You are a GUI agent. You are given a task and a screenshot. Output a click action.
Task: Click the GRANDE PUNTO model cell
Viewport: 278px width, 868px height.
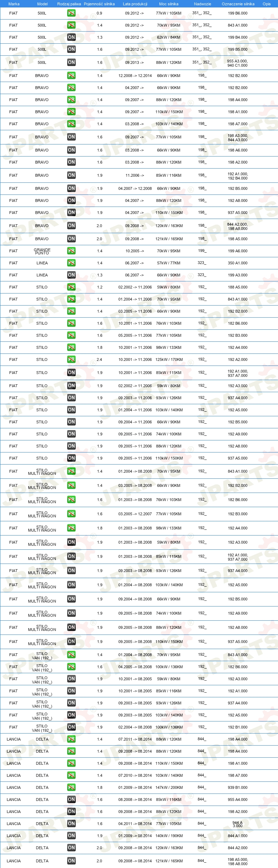click(42, 251)
